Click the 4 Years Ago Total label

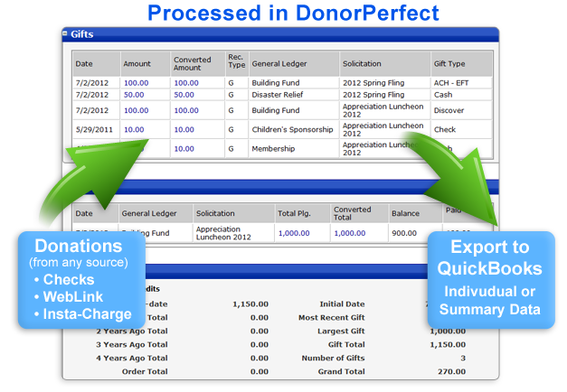click(132, 358)
